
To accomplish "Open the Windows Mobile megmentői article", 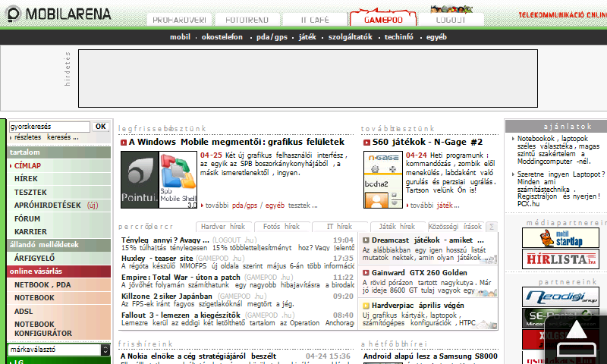I will (x=237, y=142).
